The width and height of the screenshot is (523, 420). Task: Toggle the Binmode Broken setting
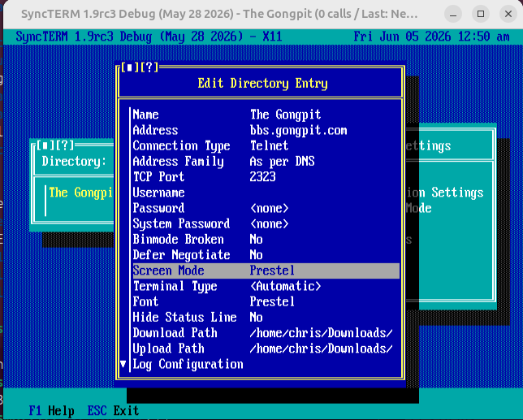[266, 239]
